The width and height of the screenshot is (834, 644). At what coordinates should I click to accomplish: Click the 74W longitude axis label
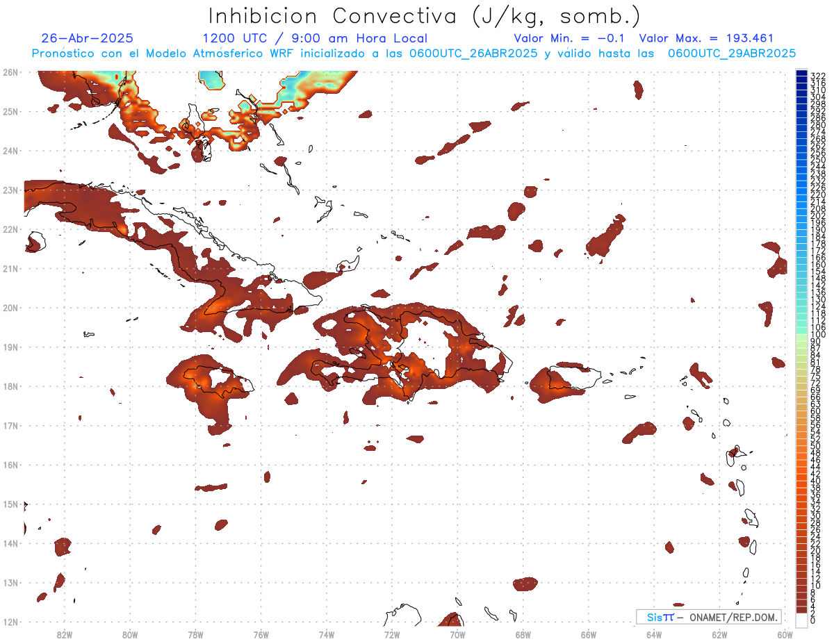(x=327, y=634)
